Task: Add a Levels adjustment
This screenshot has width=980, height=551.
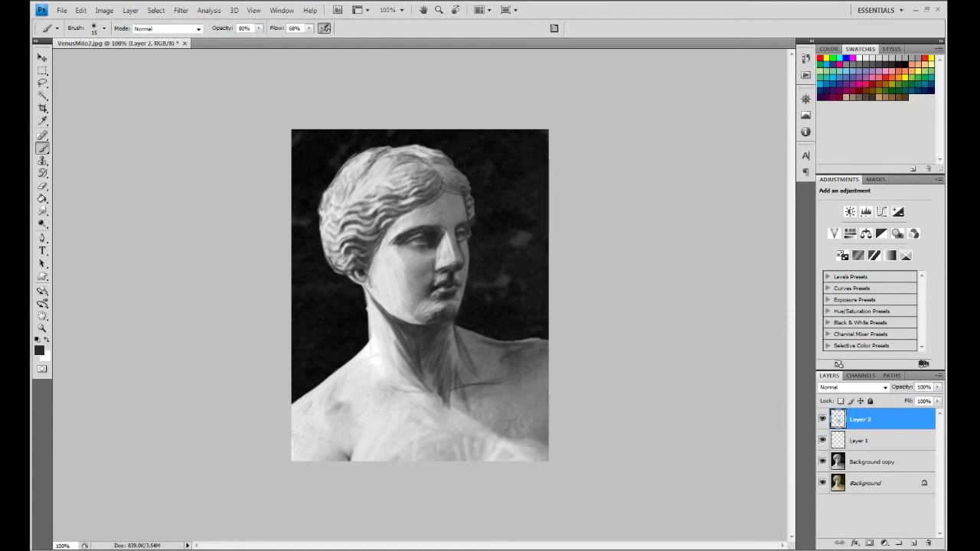Action: (866, 212)
